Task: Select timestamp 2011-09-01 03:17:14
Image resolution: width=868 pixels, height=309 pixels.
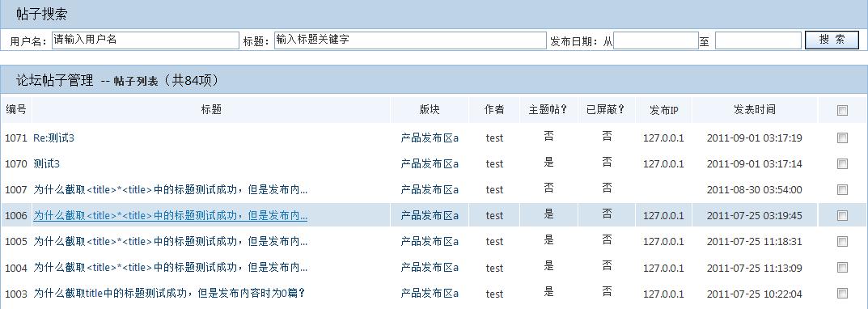Action: [x=755, y=164]
